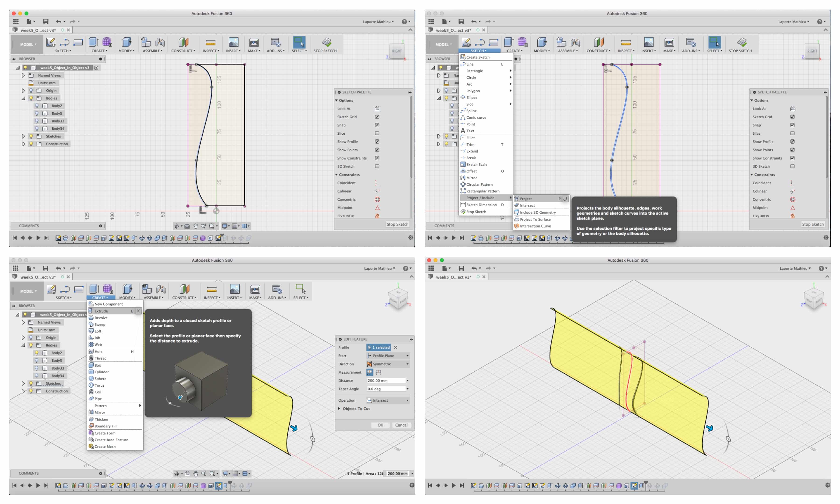Toggle Show Points checkbox in top-right Sketch Palette
Image resolution: width=840 pixels, height=504 pixels.
(x=792, y=150)
